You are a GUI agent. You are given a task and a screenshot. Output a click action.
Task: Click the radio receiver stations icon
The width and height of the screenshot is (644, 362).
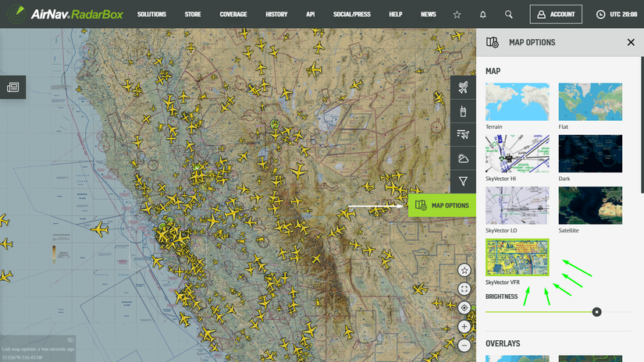tap(463, 111)
